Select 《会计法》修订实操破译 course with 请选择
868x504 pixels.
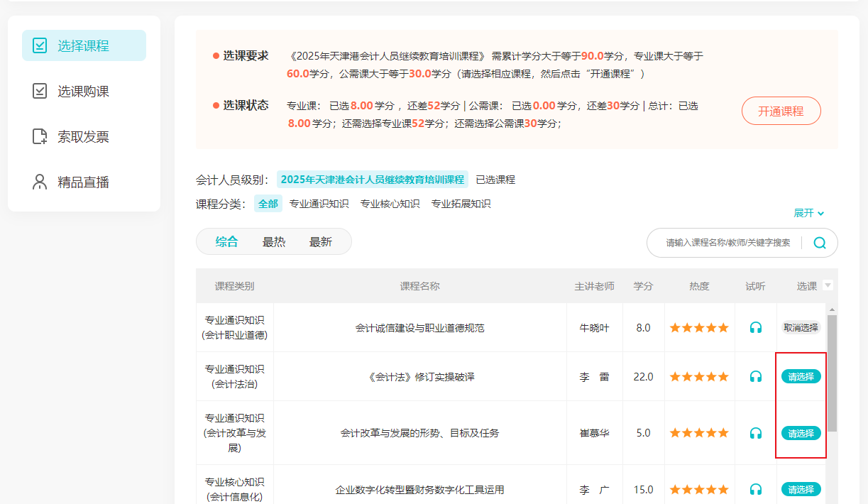tap(801, 377)
